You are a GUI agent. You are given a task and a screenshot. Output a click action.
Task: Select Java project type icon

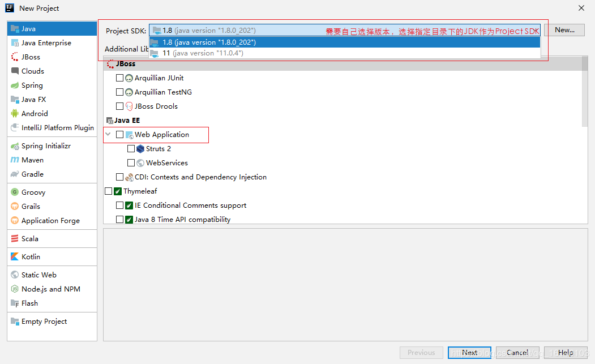15,28
